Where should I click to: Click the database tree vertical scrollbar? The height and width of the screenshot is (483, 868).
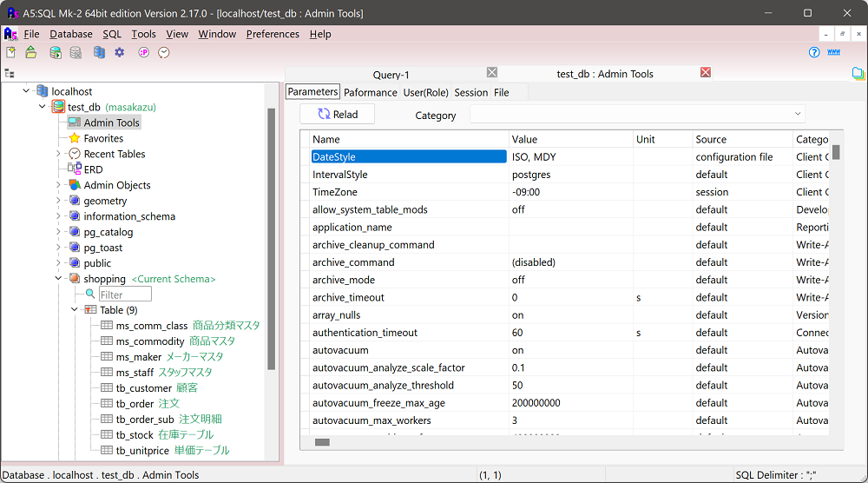click(271, 239)
